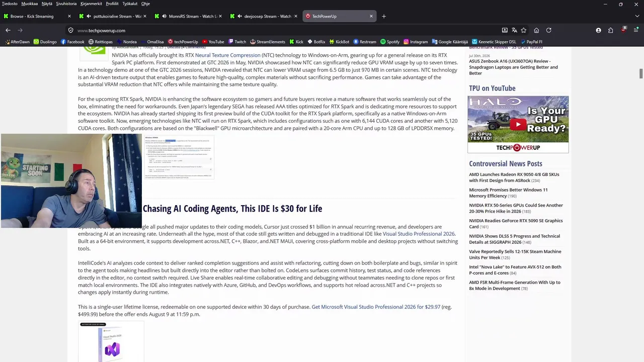
Task: Bookmark this page with the star icon
Action: point(524,30)
